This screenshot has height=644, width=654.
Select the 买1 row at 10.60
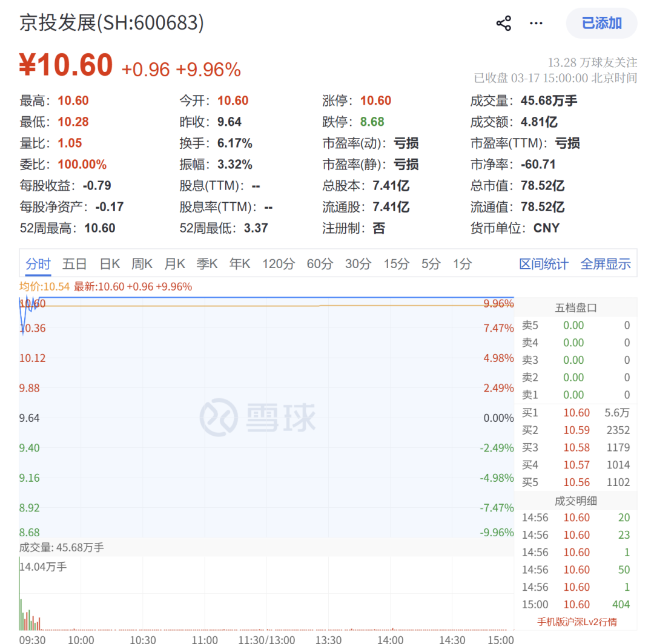click(x=576, y=413)
